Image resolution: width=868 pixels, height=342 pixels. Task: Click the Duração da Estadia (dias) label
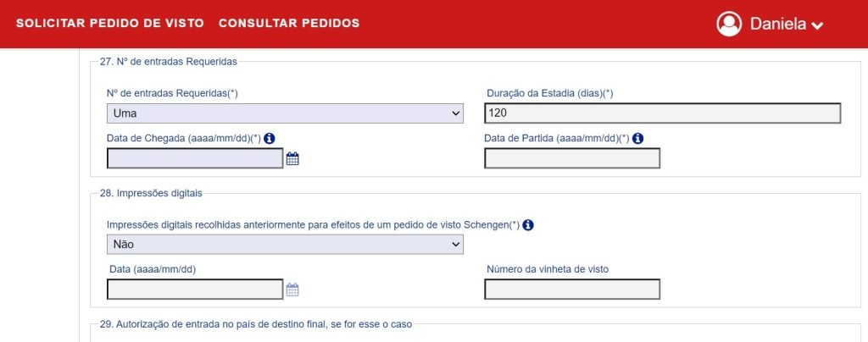549,93
